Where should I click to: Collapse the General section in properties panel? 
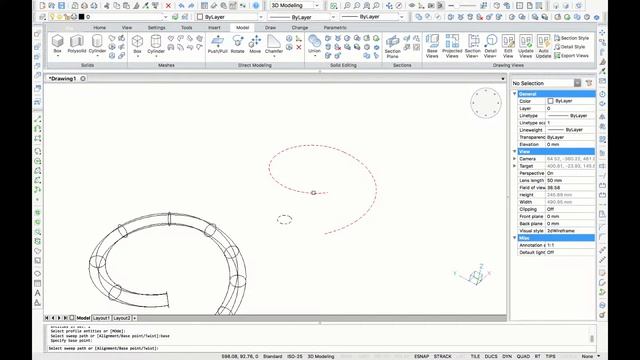click(x=515, y=94)
